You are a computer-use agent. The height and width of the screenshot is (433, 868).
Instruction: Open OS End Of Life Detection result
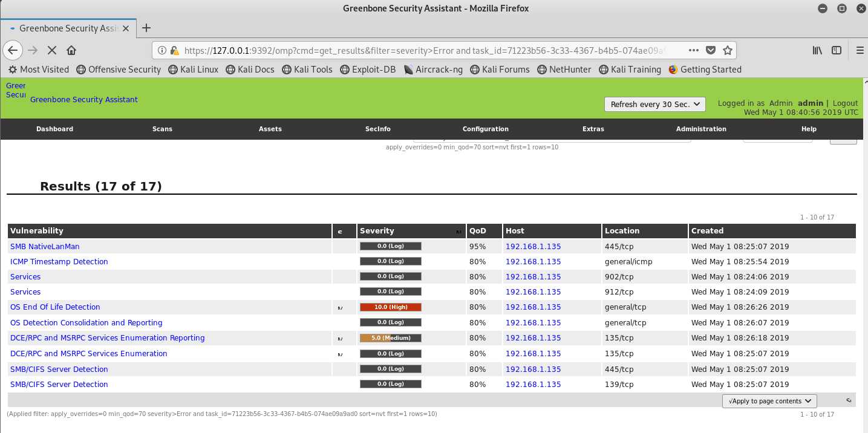point(55,307)
